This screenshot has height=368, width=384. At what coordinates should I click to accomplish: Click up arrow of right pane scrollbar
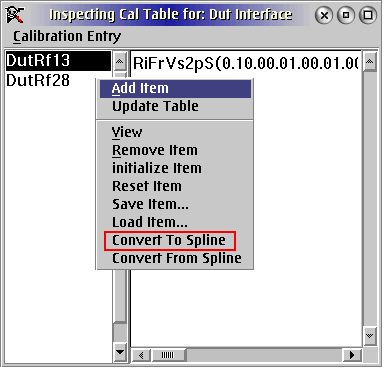[x=369, y=62]
